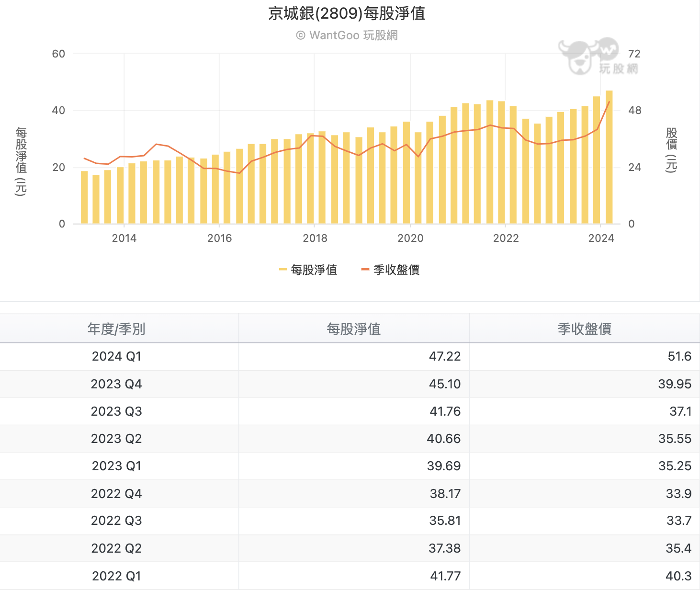Click the 2014 x-axis label
Viewport: 700px width, 590px height.
pos(124,238)
